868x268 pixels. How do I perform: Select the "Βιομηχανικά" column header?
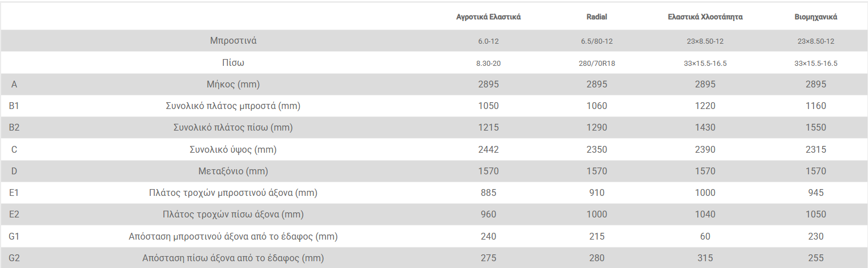pyautogui.click(x=816, y=17)
